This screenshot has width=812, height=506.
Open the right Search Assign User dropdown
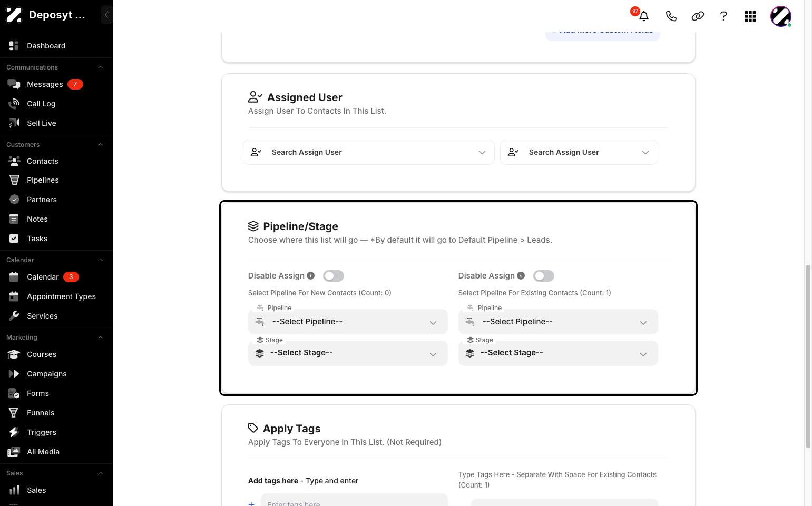coord(579,152)
